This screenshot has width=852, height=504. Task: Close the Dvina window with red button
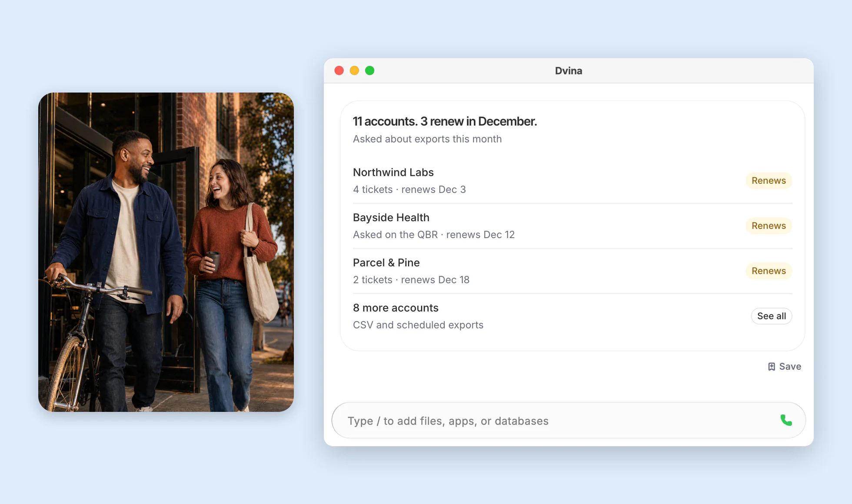point(339,70)
